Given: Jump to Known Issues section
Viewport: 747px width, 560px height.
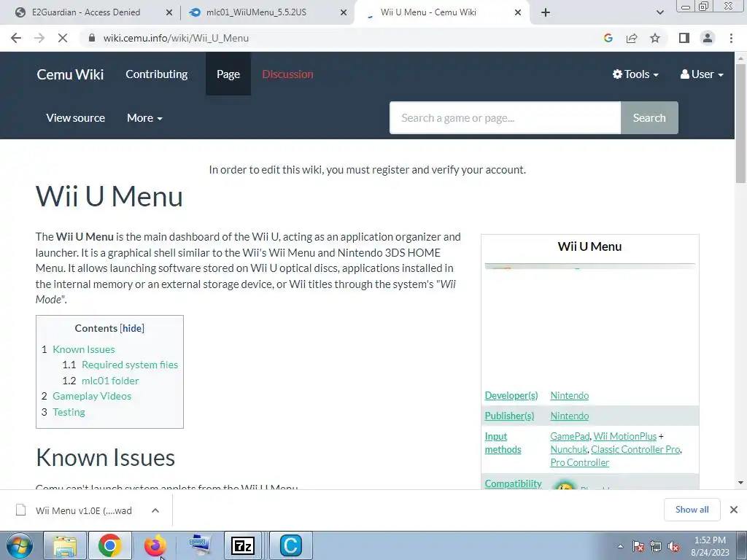Looking at the screenshot, I should point(84,349).
